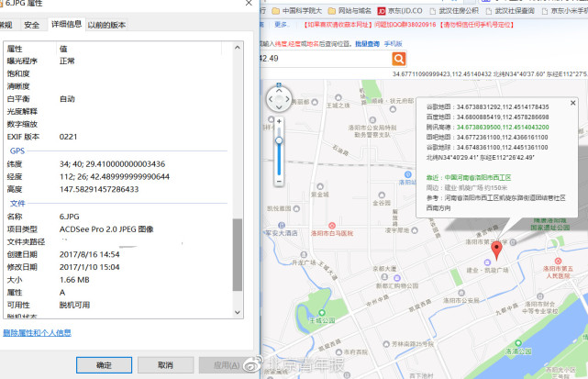The width and height of the screenshot is (588, 379).
Task: Click the 王城之珠 map marker
Action: (338, 98)
